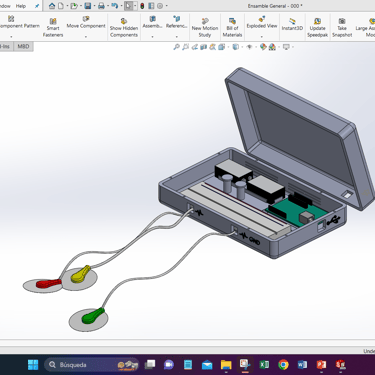375x375 pixels.
Task: Click Dynamic Annotation Views icon
Action: pyautogui.click(x=212, y=47)
